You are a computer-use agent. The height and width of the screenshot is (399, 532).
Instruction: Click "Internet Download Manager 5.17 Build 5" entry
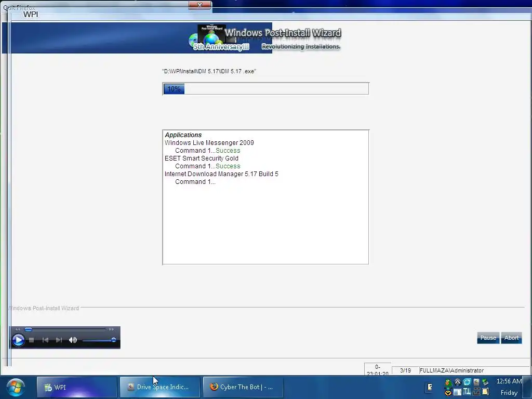[x=221, y=174]
